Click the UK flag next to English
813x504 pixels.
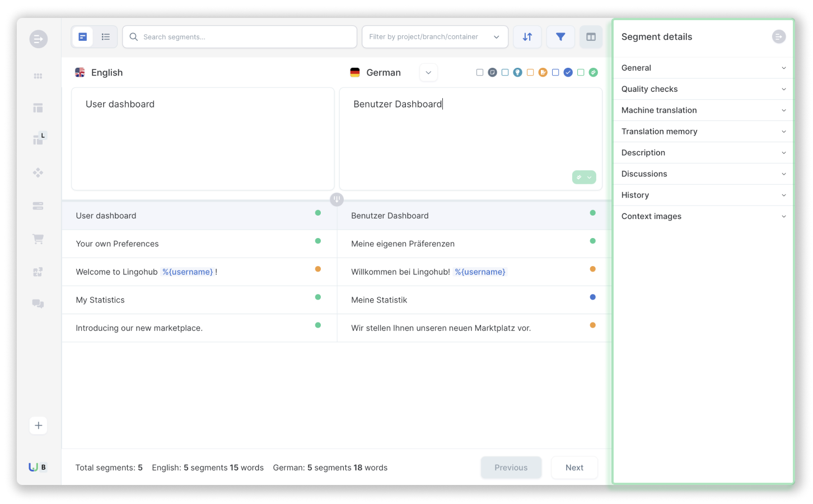pos(80,72)
